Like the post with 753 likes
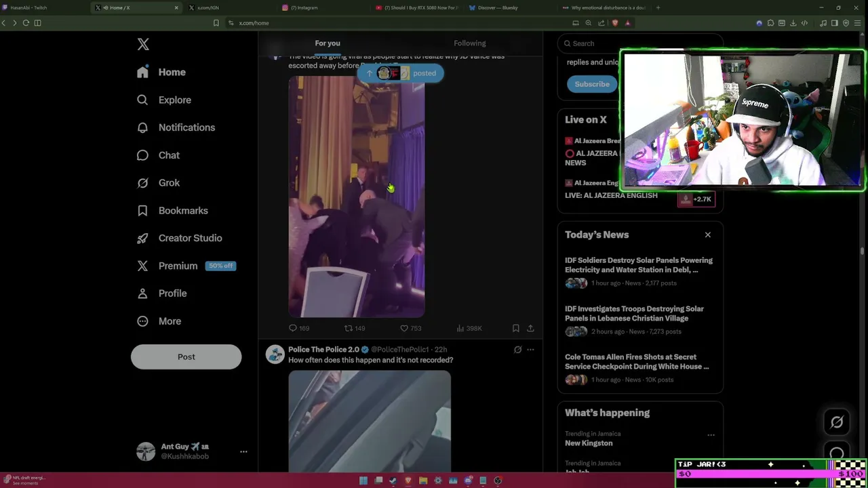Viewport: 868px width, 488px height. coord(411,328)
